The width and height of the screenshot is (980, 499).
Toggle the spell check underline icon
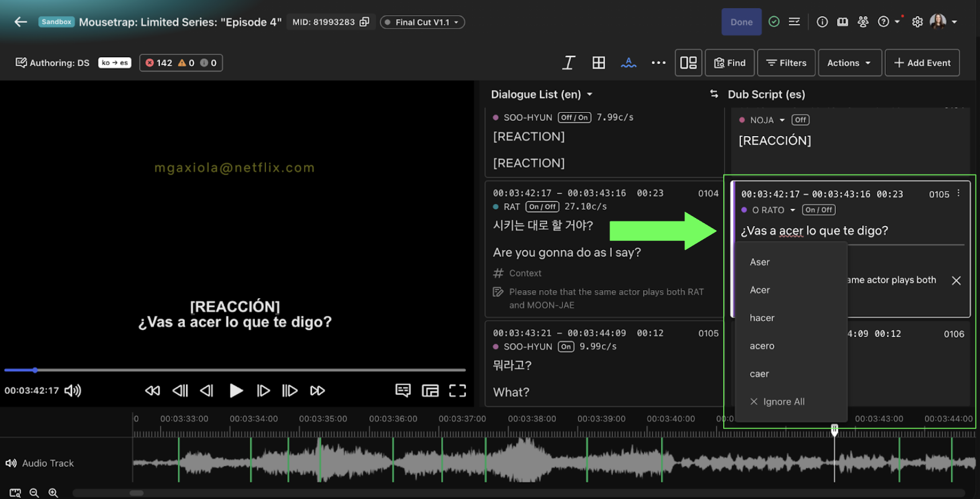(x=628, y=62)
